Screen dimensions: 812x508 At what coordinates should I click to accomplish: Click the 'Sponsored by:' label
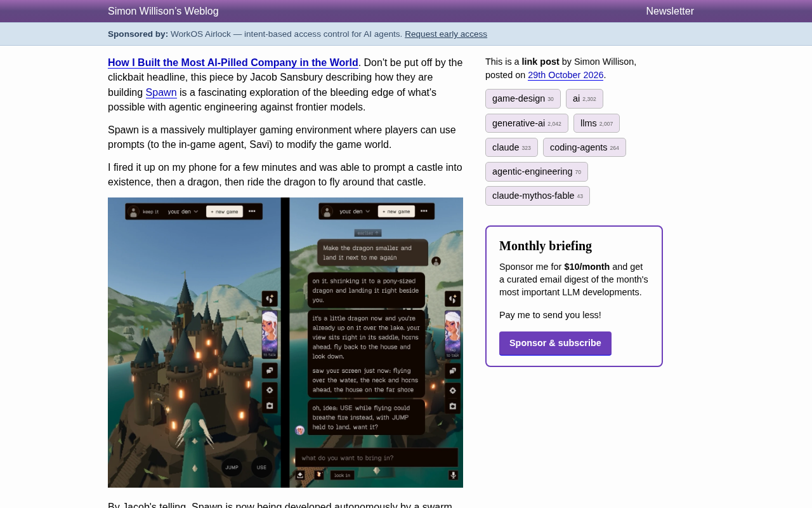click(138, 34)
